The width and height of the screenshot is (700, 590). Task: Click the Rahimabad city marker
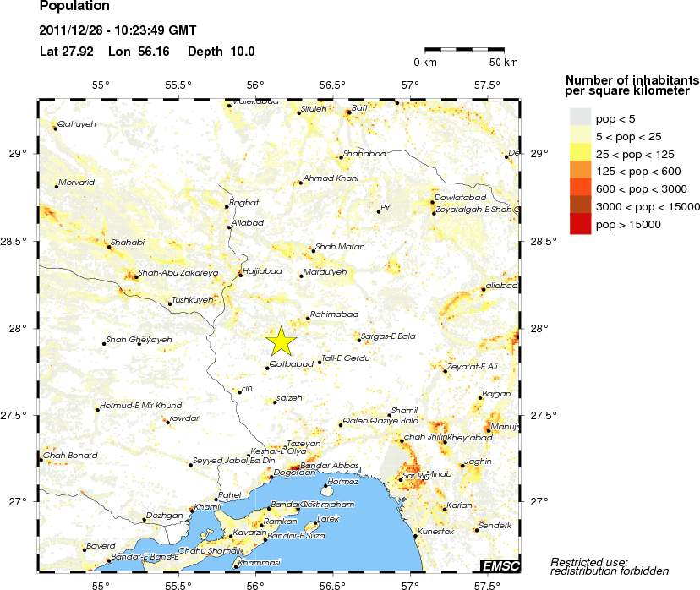[x=308, y=318]
